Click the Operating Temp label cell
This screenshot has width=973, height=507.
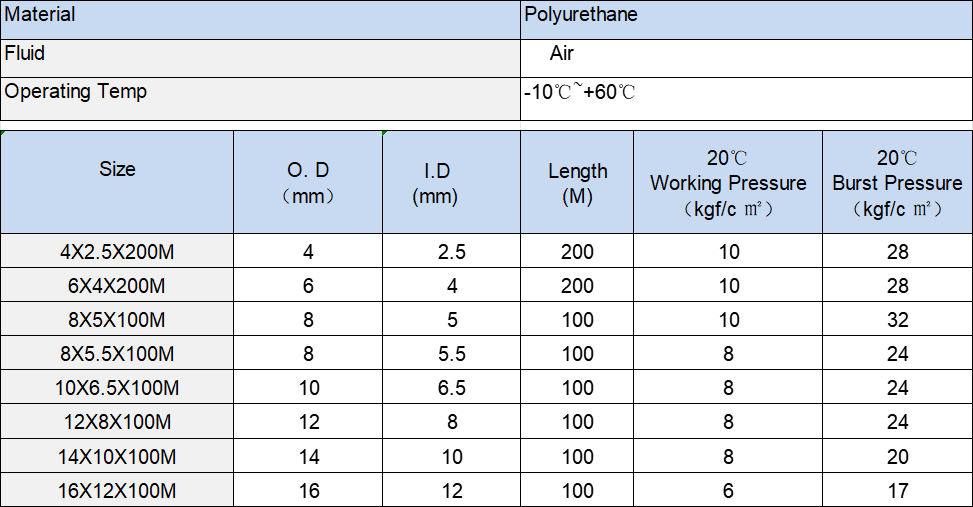point(260,95)
